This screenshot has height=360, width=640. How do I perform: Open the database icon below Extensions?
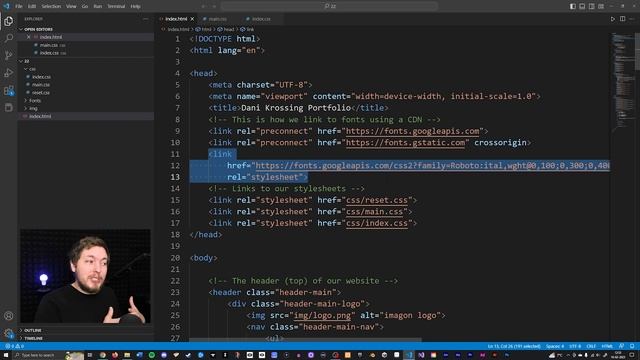9,107
